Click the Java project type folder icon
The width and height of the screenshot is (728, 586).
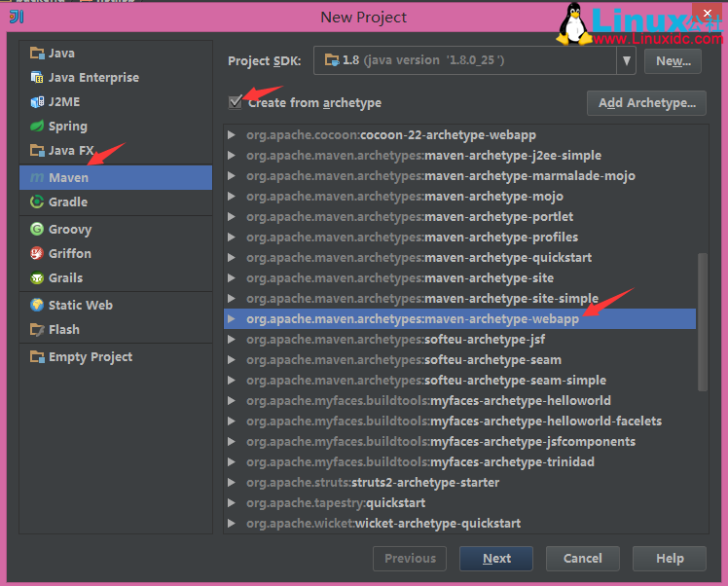pyautogui.click(x=37, y=53)
